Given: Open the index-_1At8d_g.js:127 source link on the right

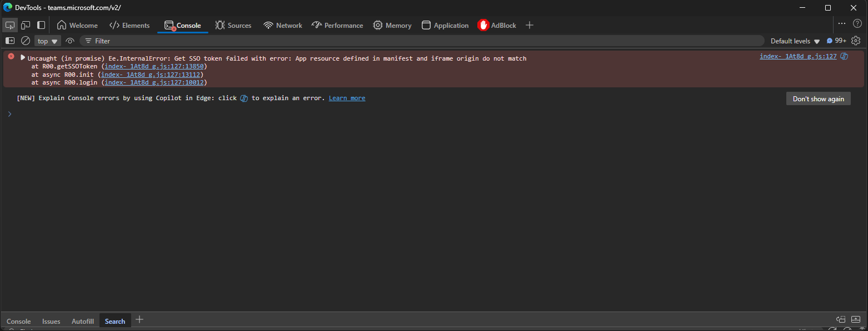Looking at the screenshot, I should [798, 56].
